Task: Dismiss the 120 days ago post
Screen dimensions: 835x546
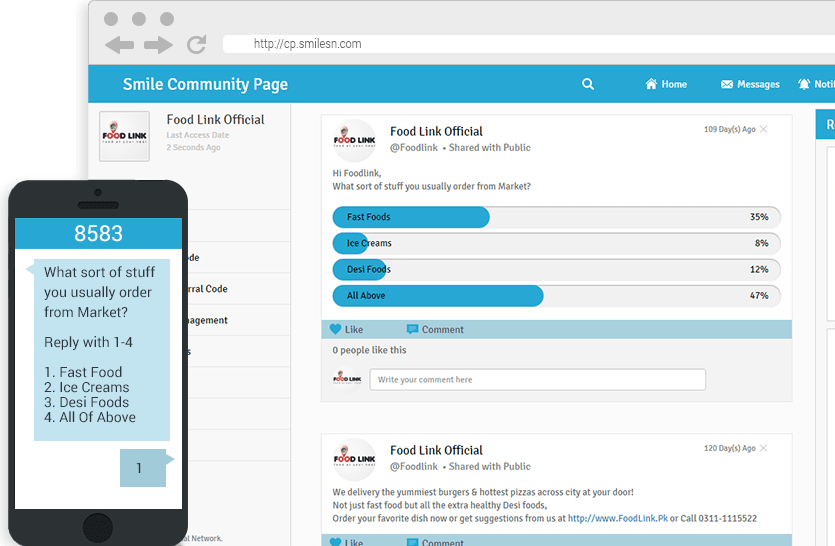Action: (764, 449)
